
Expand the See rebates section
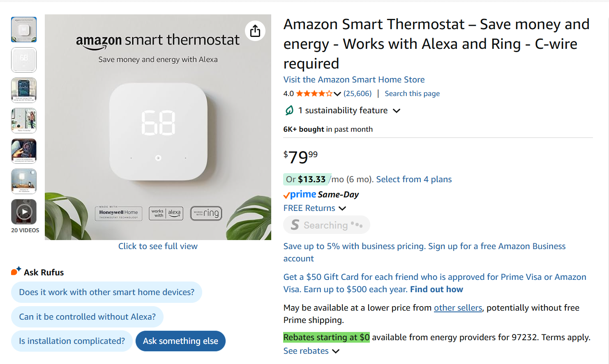pyautogui.click(x=336, y=351)
